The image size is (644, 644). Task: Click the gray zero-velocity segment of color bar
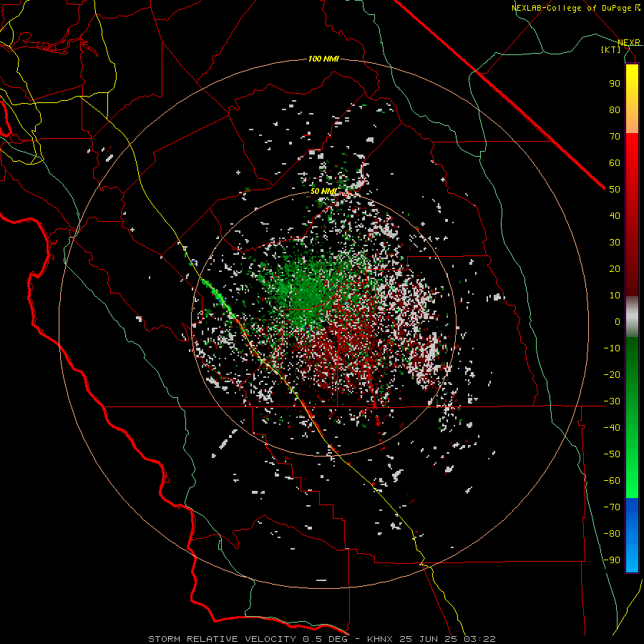632,317
